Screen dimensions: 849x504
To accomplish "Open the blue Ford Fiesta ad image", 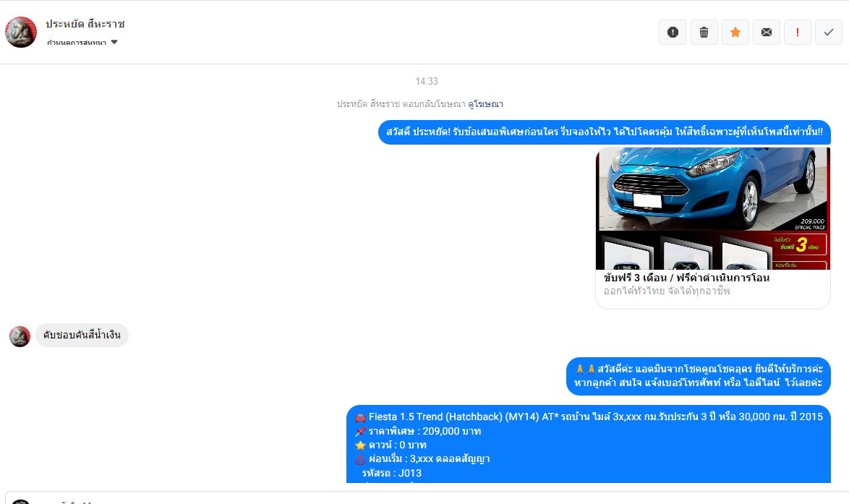I will pyautogui.click(x=712, y=208).
